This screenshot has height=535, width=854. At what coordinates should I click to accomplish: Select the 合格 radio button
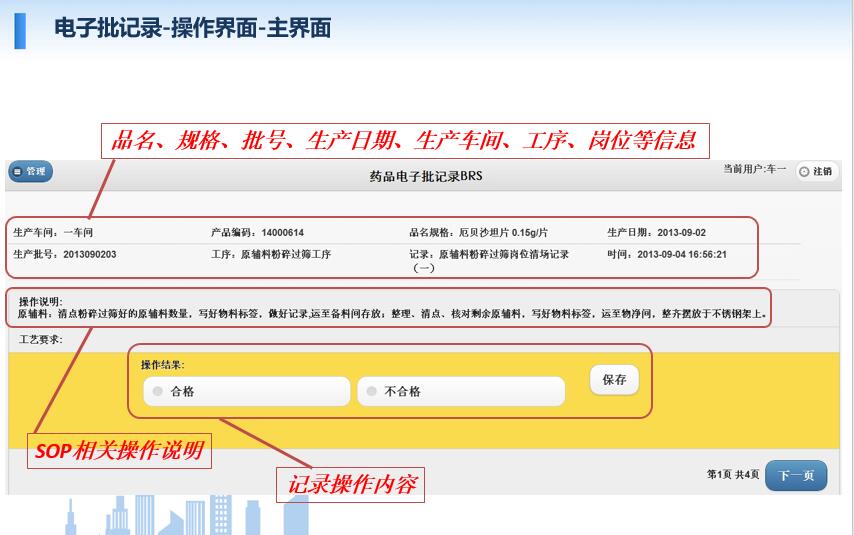(x=158, y=392)
